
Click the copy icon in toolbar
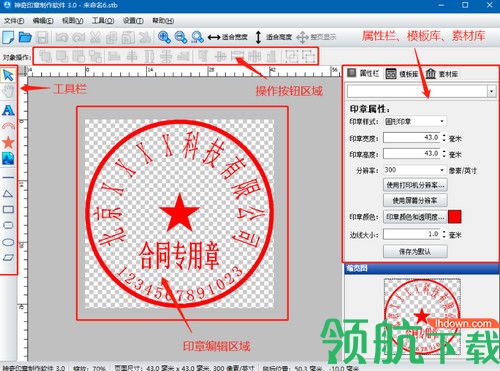tap(111, 37)
